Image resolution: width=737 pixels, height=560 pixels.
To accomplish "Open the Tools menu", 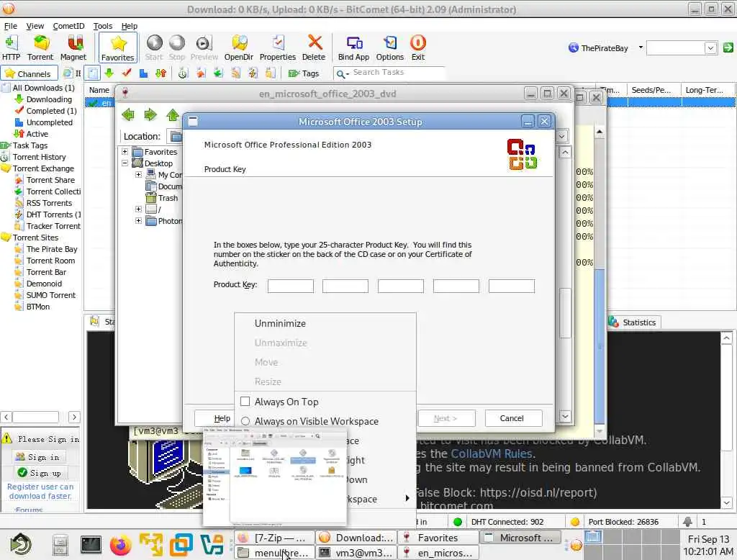I will pos(102,26).
